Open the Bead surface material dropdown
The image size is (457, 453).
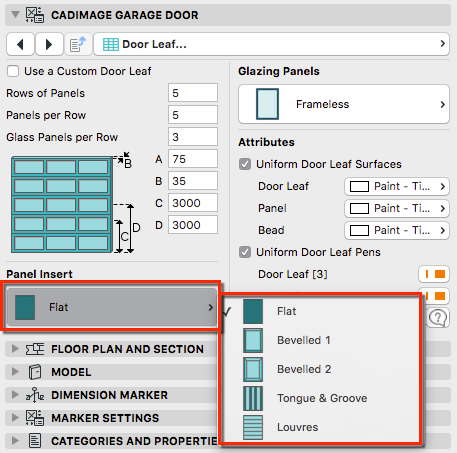pyautogui.click(x=397, y=230)
